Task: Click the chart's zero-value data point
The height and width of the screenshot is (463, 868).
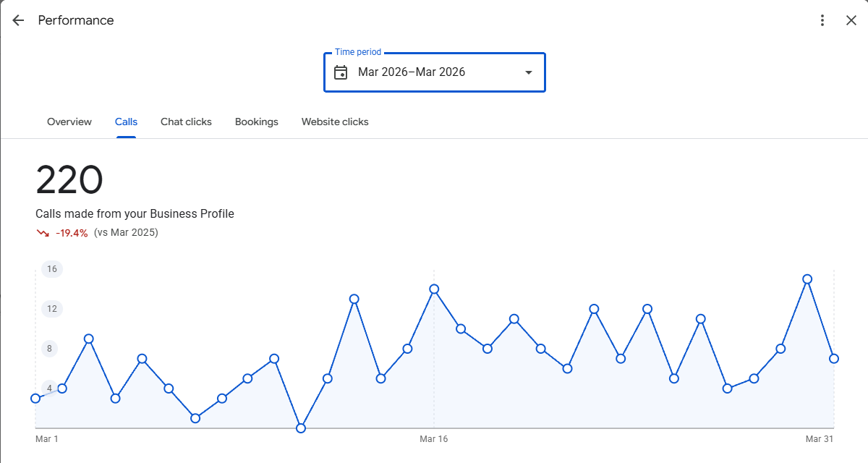Action: (301, 428)
